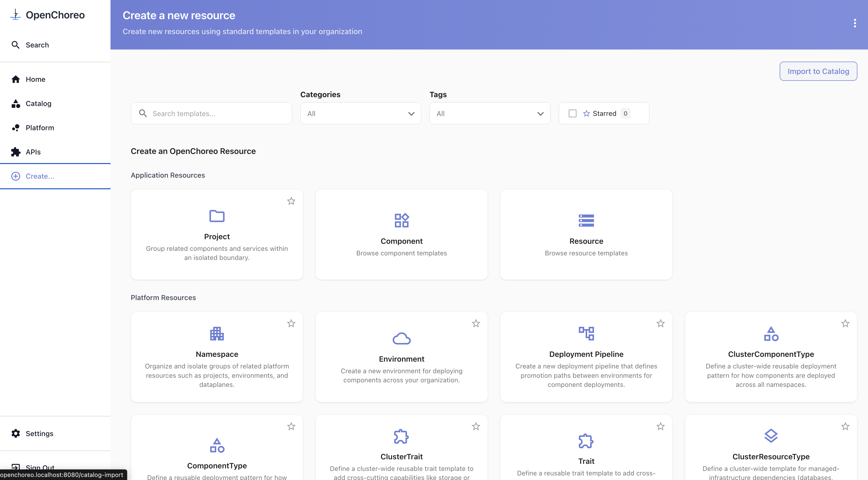Screen dimensions: 868x480
Task: Click the Search magnifier icon in sidebar
Action: (15, 45)
